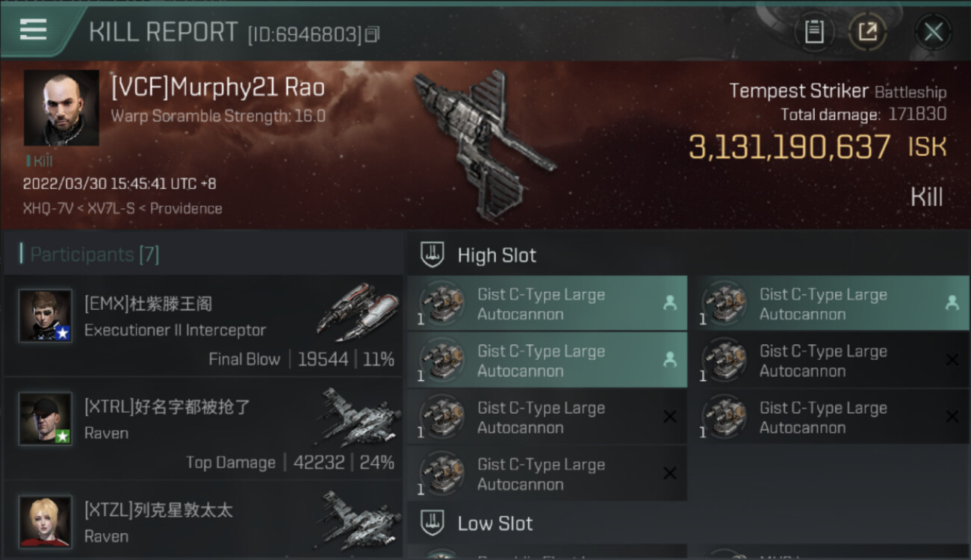Select the top damage Raven pilot portrait
Screen dimensions: 971x560
46,419
